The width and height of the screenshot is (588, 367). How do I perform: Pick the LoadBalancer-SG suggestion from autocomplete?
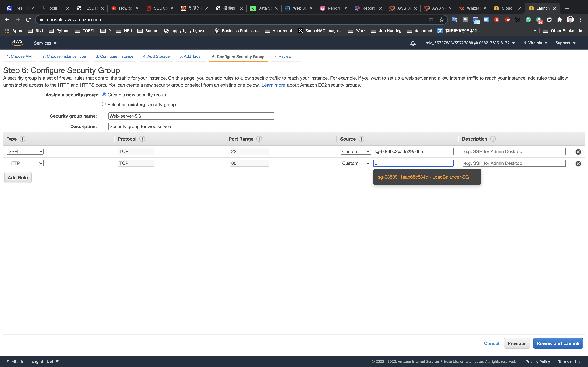(x=423, y=177)
